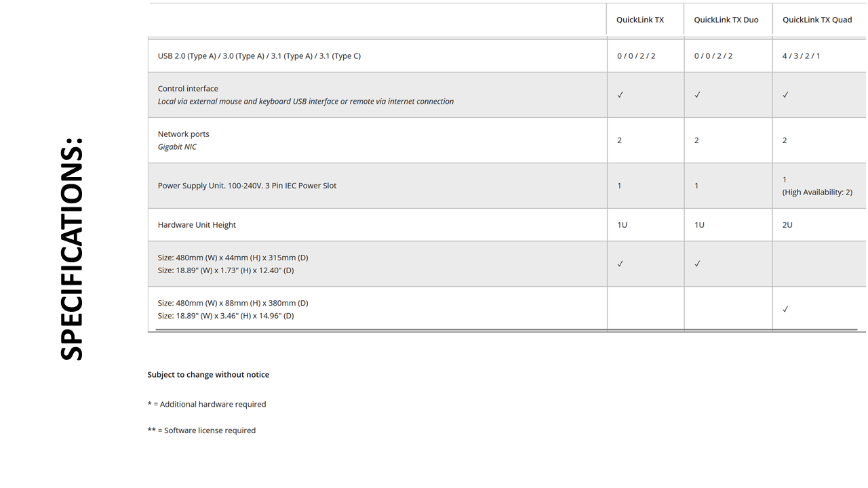Viewport: 868px width, 488px height.
Task: Select the Hardware Unit Height row label
Action: click(x=197, y=225)
